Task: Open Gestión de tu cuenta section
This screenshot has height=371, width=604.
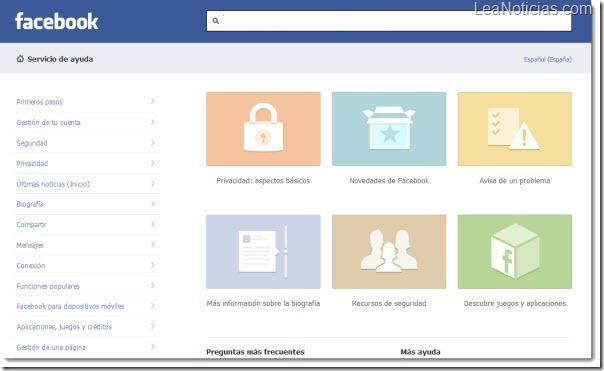Action: 48,123
